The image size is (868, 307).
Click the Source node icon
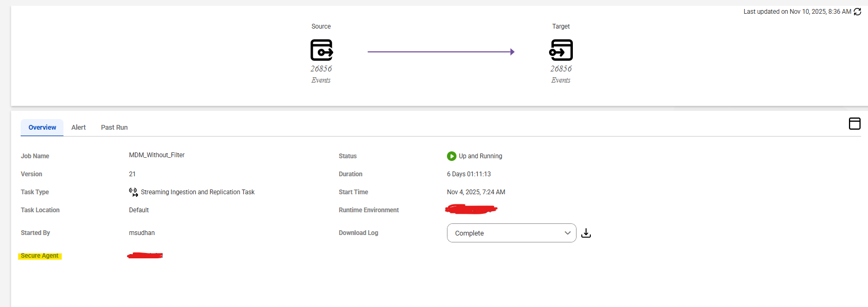click(x=322, y=50)
